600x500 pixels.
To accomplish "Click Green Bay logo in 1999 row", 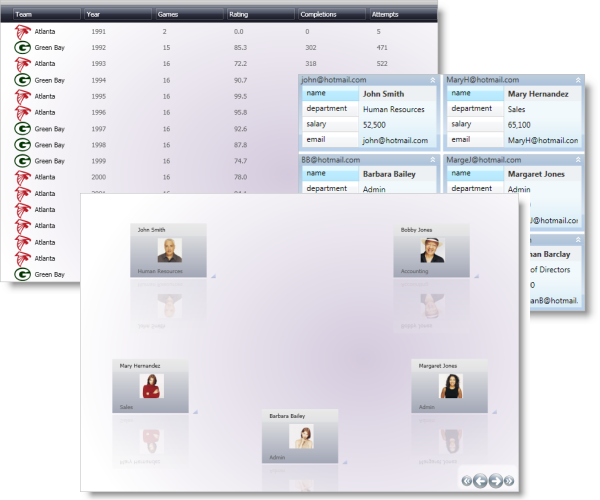I will (x=22, y=161).
